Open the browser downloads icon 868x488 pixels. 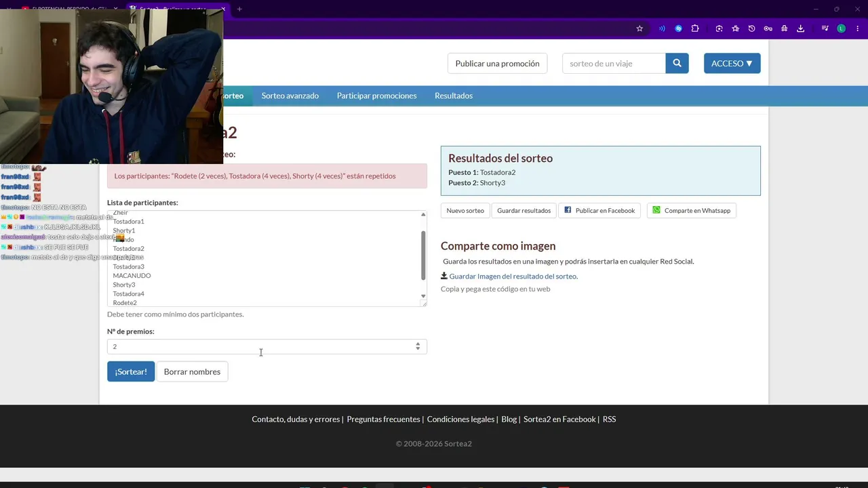click(800, 28)
